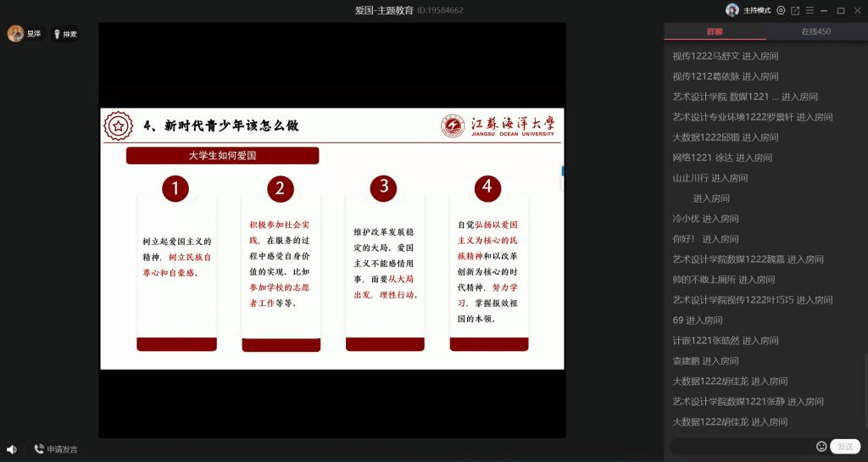Click the room title 爱国-主题教育
Viewport: 868px width, 462px height.
(384, 10)
